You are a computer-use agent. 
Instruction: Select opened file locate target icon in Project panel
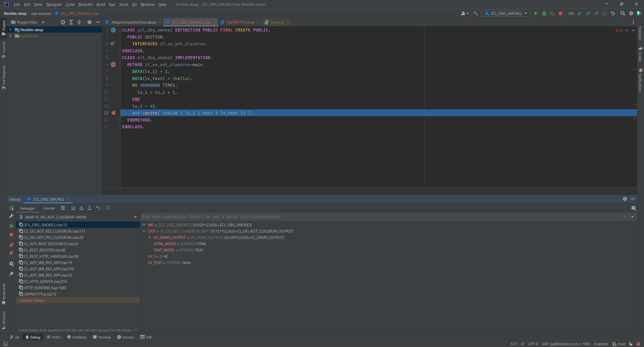pos(63,22)
